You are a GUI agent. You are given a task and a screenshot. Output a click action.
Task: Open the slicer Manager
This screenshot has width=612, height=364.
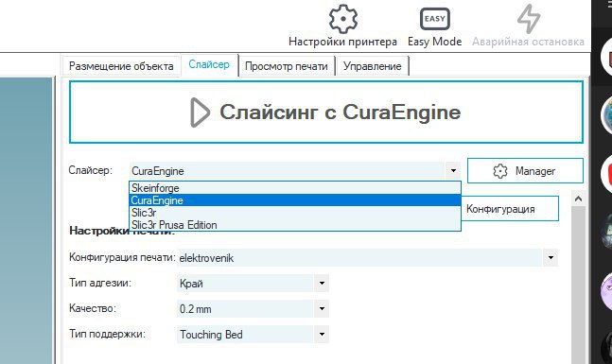(x=525, y=171)
